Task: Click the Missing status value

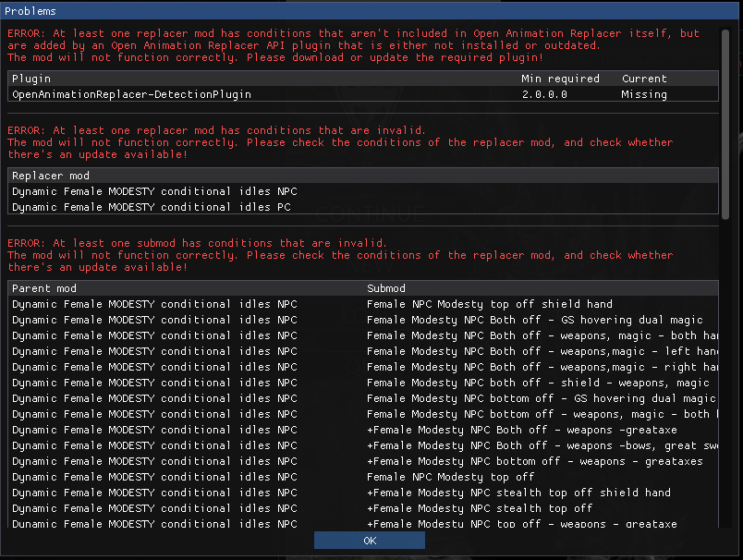Action: click(644, 94)
